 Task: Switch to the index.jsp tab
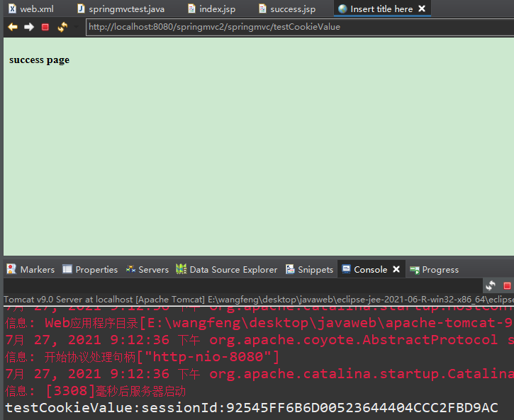tap(211, 8)
